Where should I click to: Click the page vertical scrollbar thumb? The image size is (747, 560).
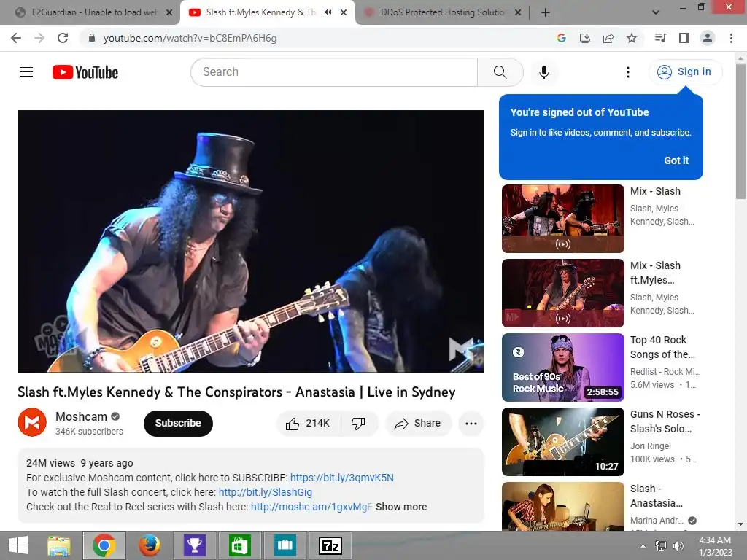click(x=740, y=131)
